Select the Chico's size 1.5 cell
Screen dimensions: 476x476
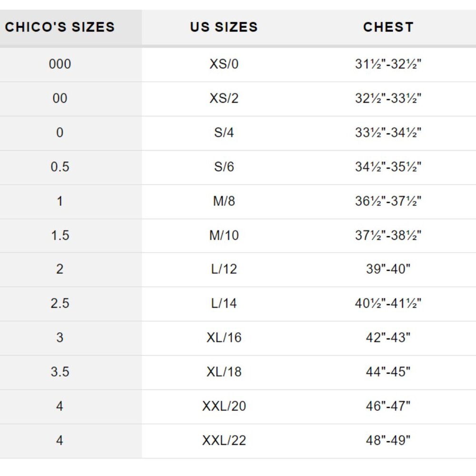click(60, 236)
